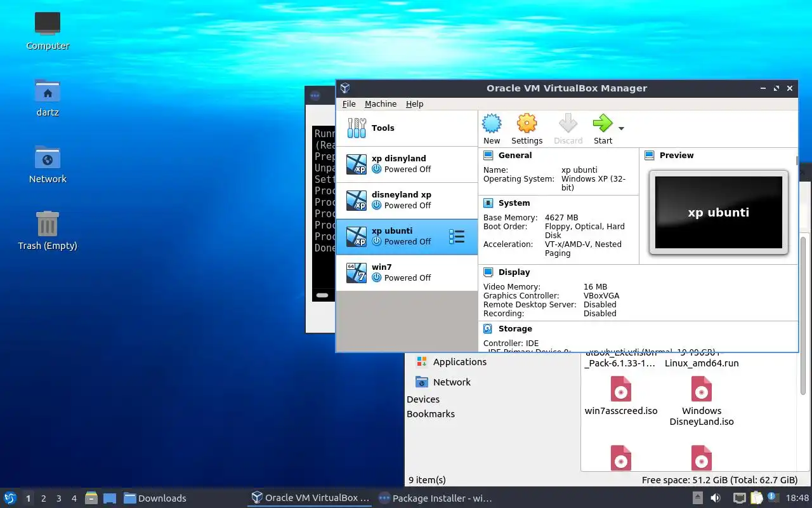Select the disneyland xp VM icon
The height and width of the screenshot is (508, 812).
pos(357,200)
